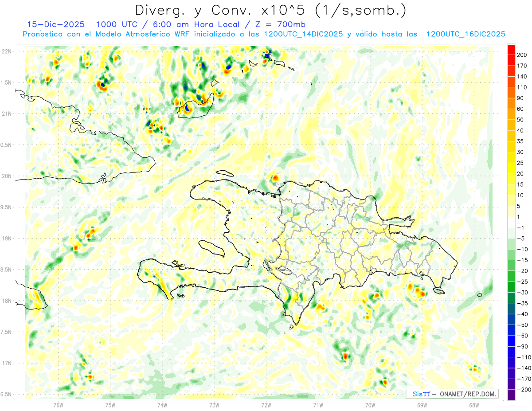The width and height of the screenshot is (532, 411).
Task: Click the 0.5N latitude axis label
Action: [7, 145]
